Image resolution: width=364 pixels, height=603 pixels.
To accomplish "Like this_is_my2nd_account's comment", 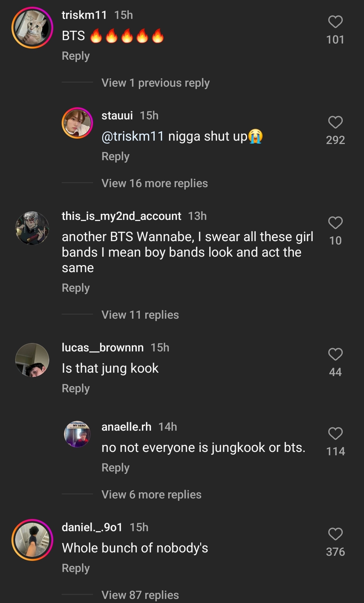I will pyautogui.click(x=335, y=223).
